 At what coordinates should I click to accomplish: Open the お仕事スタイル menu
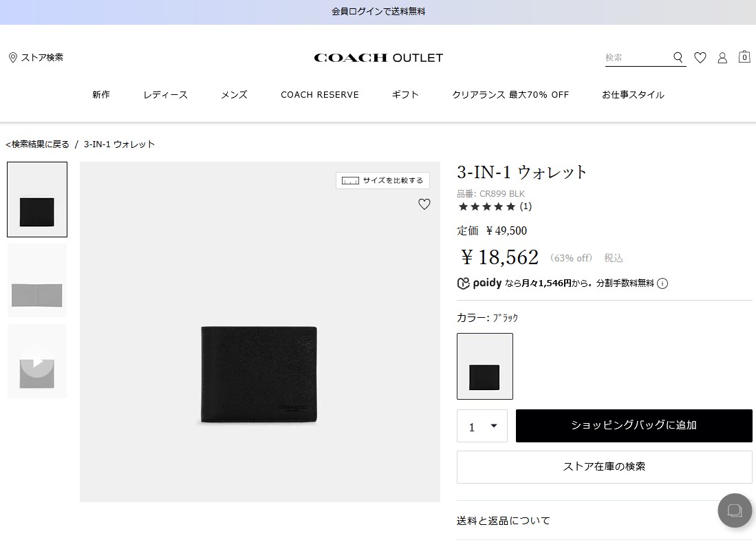[x=633, y=94]
